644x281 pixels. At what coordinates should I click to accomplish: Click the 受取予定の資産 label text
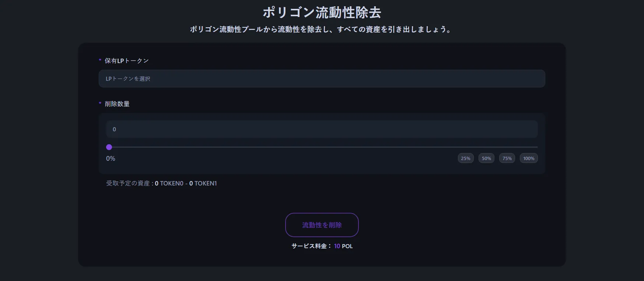tap(129, 183)
